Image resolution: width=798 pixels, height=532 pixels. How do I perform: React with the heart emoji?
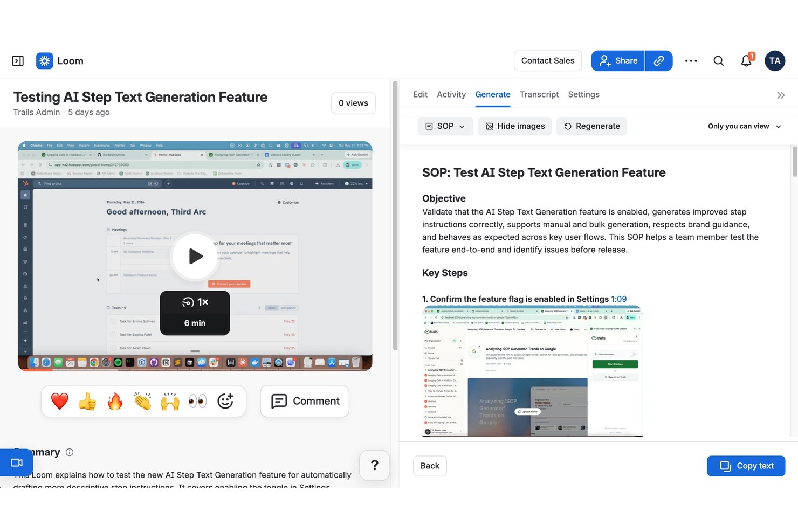click(x=60, y=402)
